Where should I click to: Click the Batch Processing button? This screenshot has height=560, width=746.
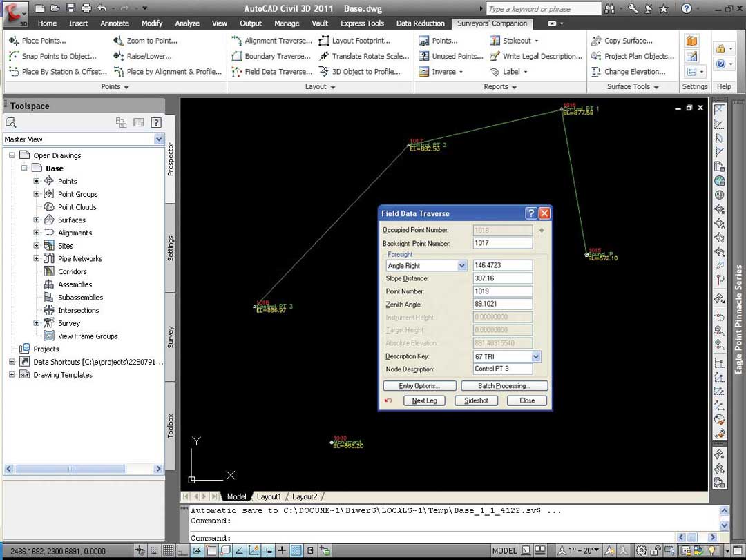504,386
